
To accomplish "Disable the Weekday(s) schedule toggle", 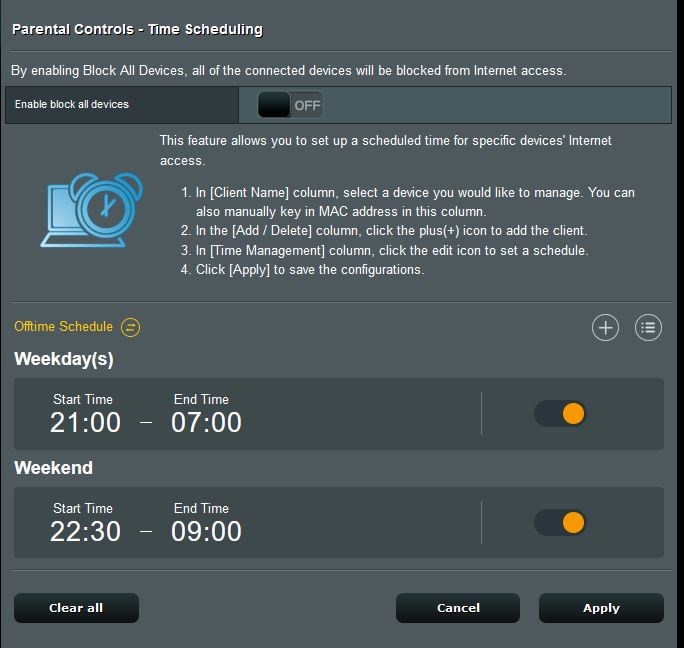I will [560, 413].
